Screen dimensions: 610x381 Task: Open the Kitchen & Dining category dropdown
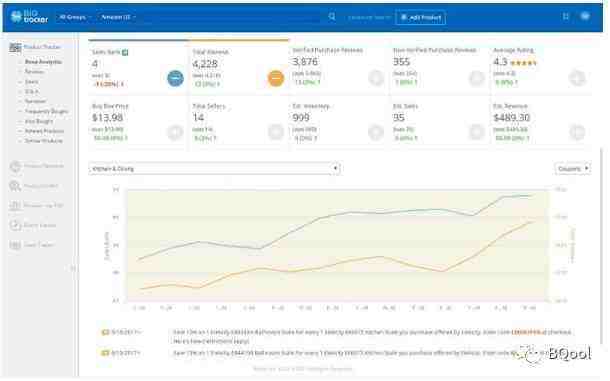tap(215, 169)
